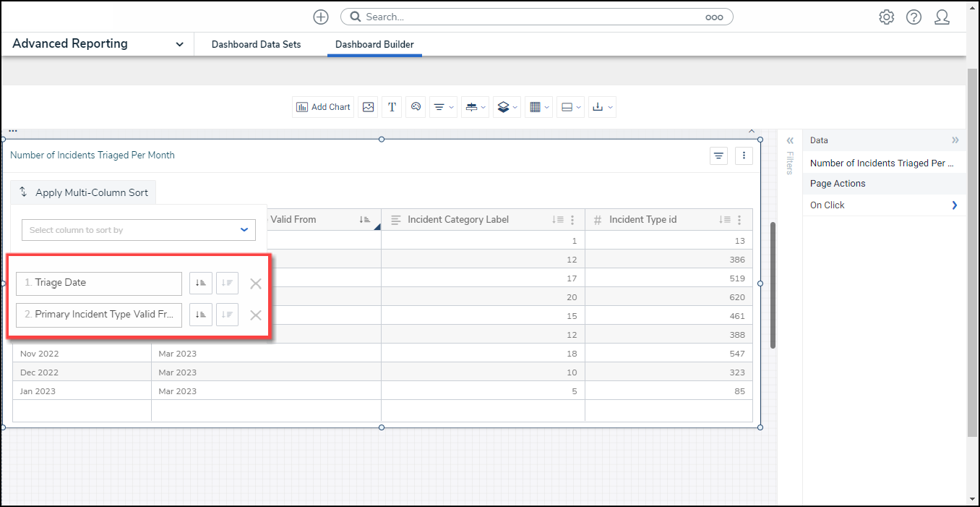Set Triage Date sort to ascending
The image size is (980, 507).
201,284
